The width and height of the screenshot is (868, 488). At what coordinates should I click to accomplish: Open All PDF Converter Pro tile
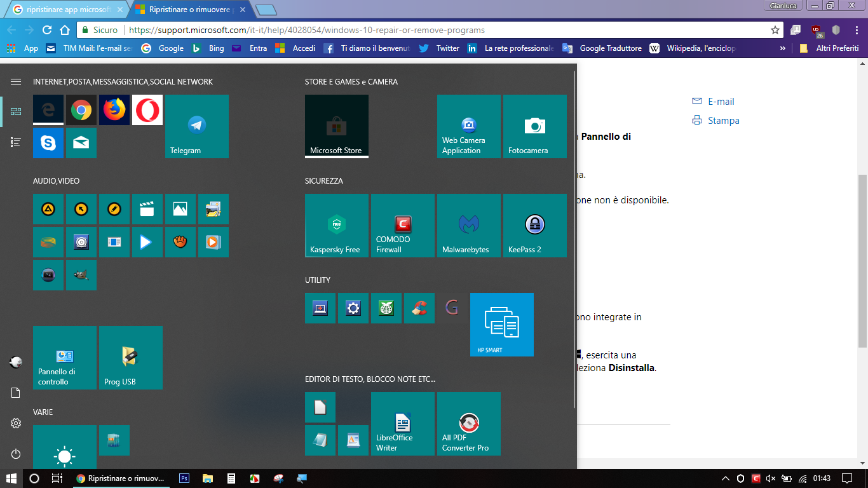[469, 424]
